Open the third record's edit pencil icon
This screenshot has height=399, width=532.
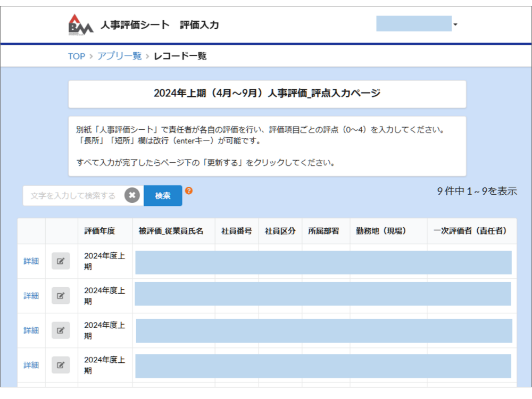pyautogui.click(x=60, y=330)
